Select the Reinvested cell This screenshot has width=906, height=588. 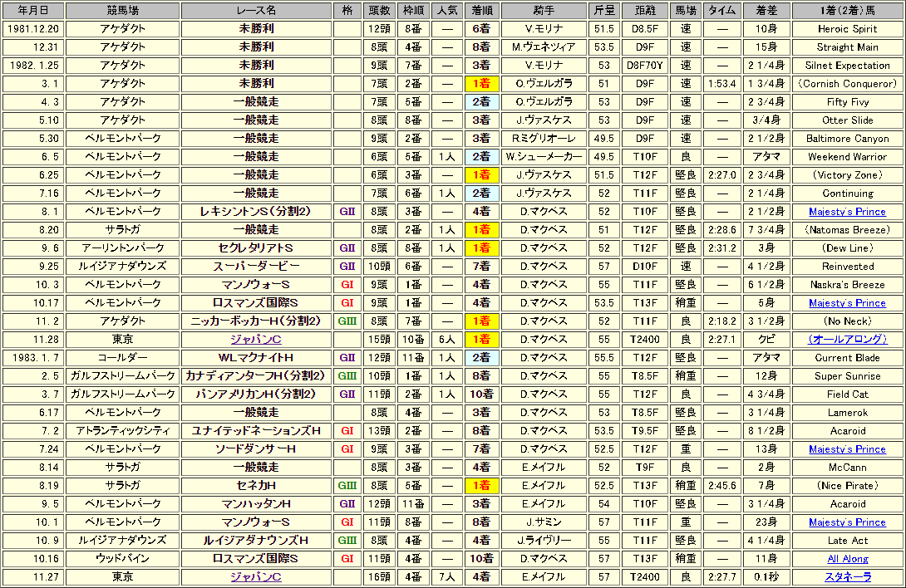coord(848,267)
